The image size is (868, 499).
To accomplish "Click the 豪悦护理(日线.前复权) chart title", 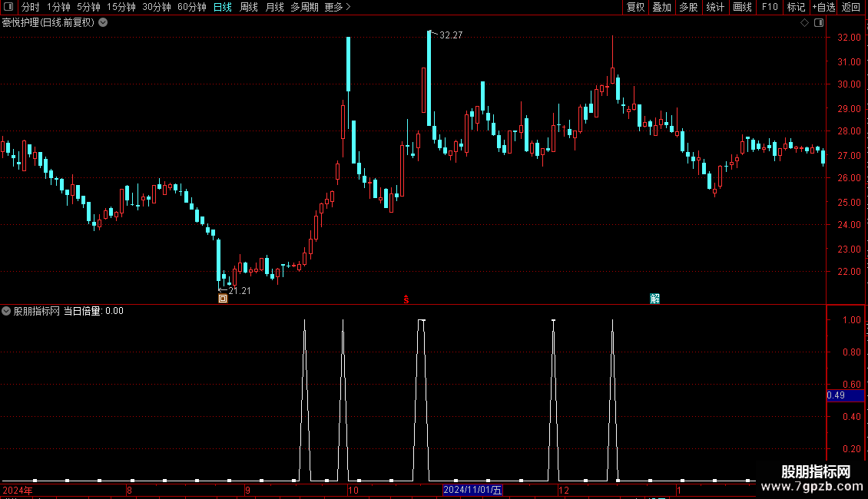I will click(48, 23).
